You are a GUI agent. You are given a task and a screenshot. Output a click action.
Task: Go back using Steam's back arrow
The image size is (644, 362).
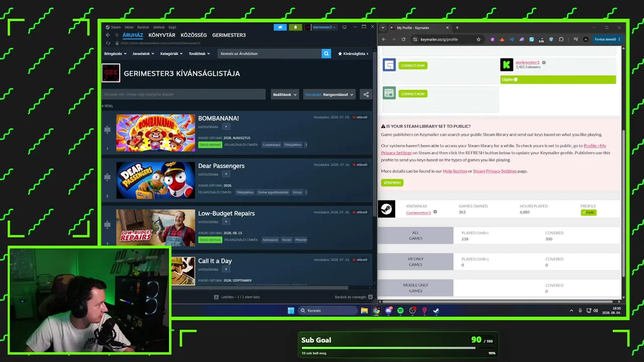click(x=108, y=35)
